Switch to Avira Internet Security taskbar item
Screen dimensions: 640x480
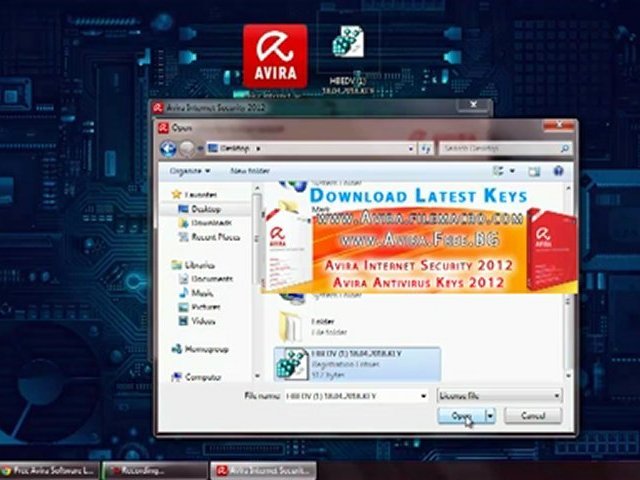[263, 471]
